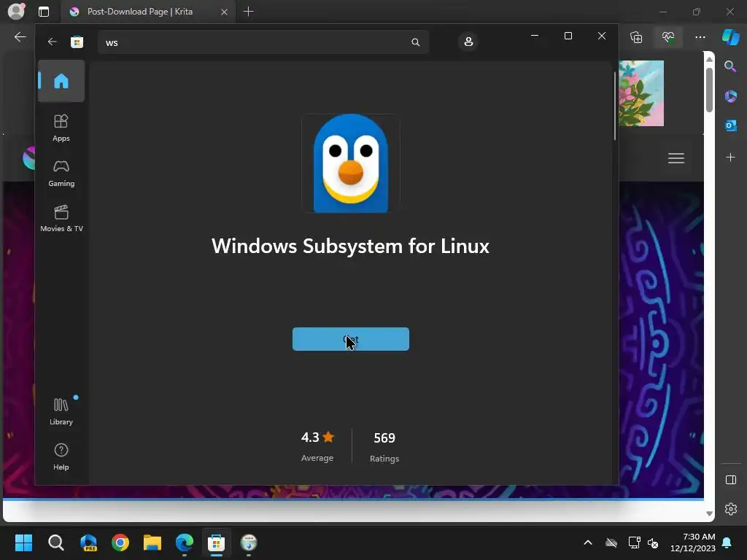This screenshot has width=747, height=560.
Task: Open the Store user account profile
Action: tap(468, 42)
